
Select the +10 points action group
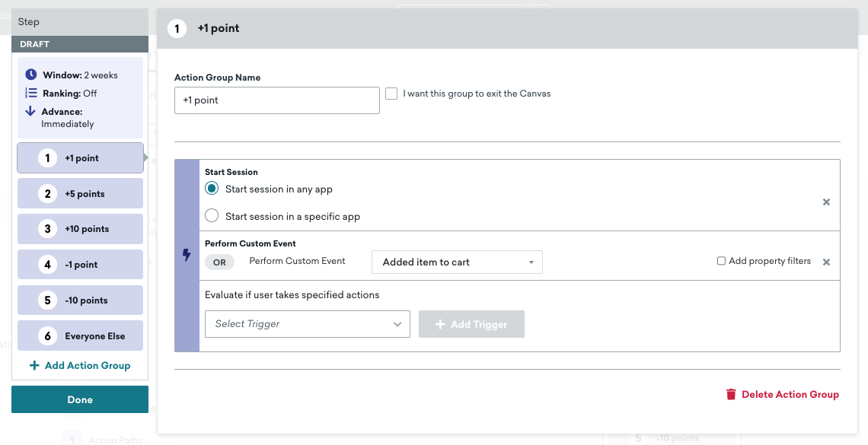tap(80, 229)
